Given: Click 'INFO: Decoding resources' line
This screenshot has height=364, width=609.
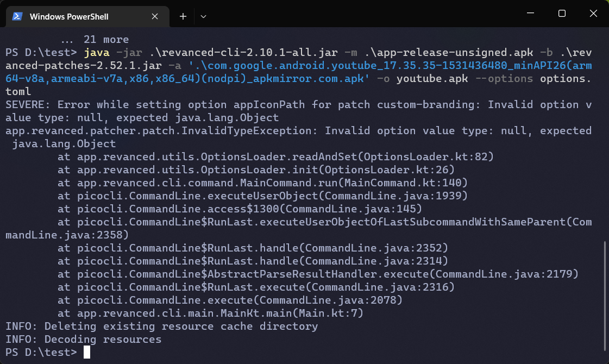Looking at the screenshot, I should point(84,339).
